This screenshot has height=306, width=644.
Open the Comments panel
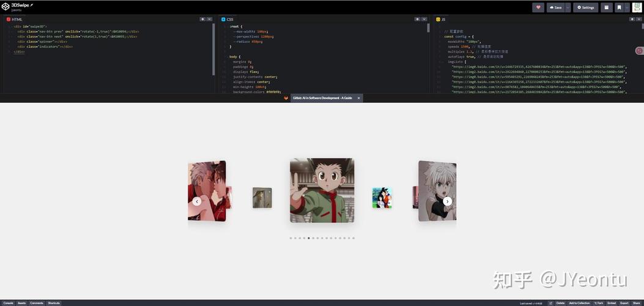tap(37, 303)
